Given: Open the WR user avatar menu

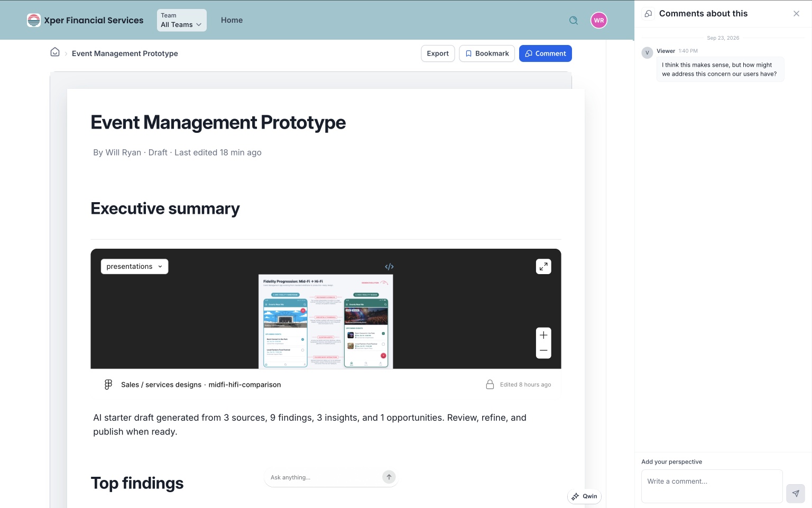Looking at the screenshot, I should (x=599, y=20).
